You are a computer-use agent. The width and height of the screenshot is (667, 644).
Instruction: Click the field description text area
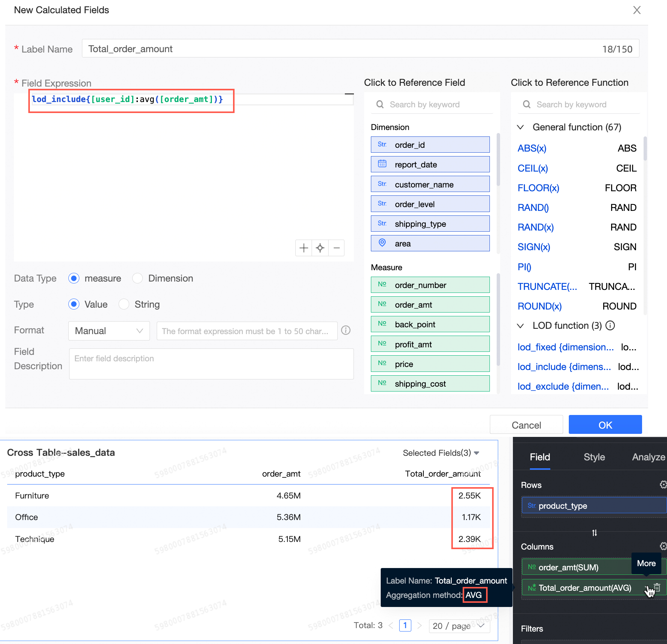[211, 364]
